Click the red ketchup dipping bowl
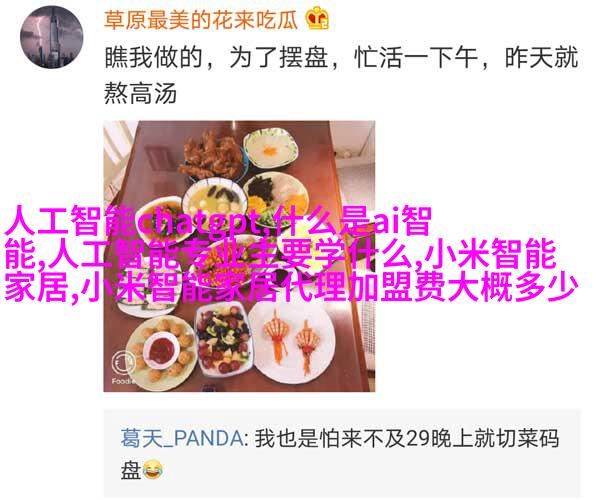 [x=161, y=350]
